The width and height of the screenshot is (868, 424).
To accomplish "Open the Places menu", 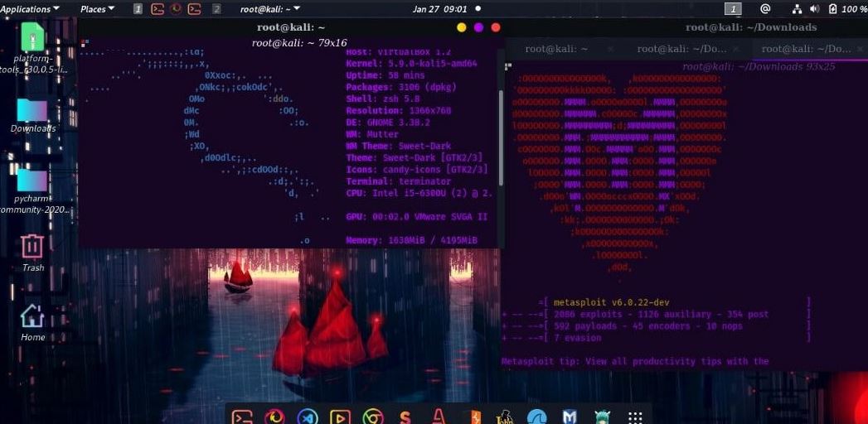I will pos(98,9).
